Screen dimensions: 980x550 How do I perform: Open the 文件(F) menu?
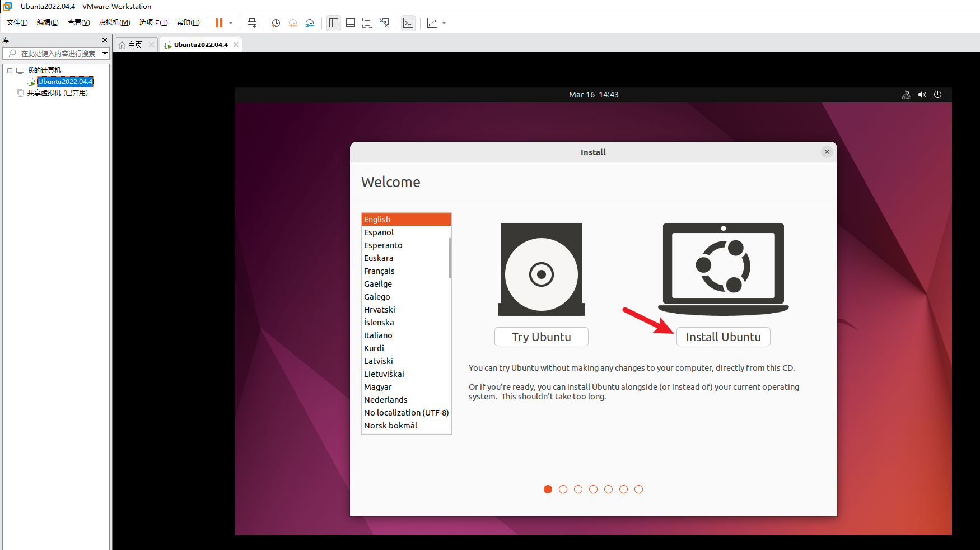coord(17,22)
